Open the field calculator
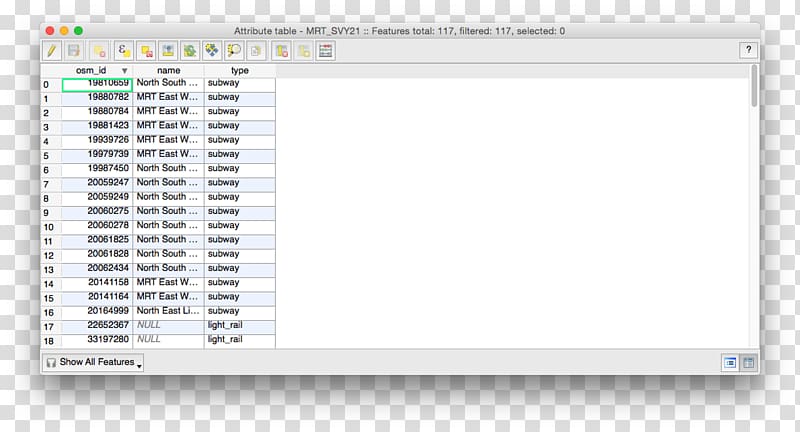The image size is (800, 432). [326, 51]
